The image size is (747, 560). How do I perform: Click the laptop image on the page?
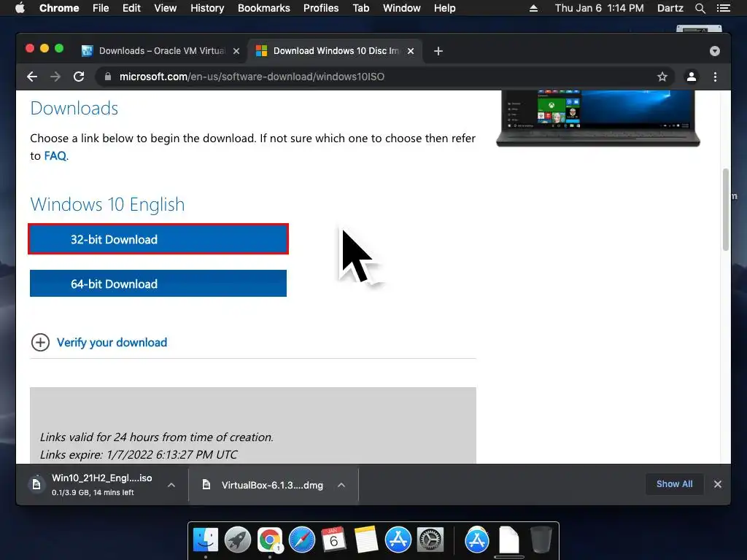pos(598,118)
